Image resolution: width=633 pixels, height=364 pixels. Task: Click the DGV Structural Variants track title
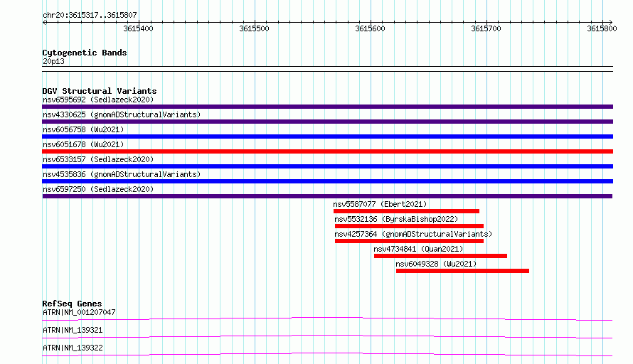pyautogui.click(x=100, y=91)
